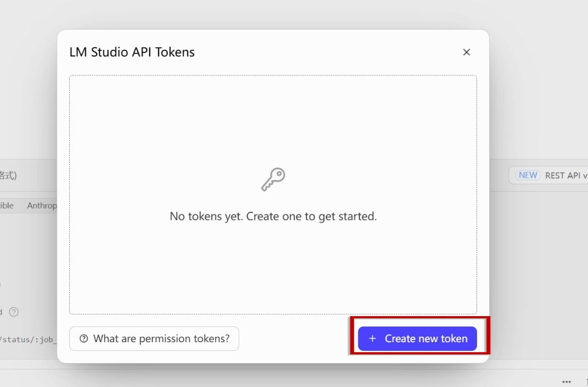Viewport: 588px width, 387px height.
Task: Click the plus icon in Create new token
Action: [x=372, y=339]
